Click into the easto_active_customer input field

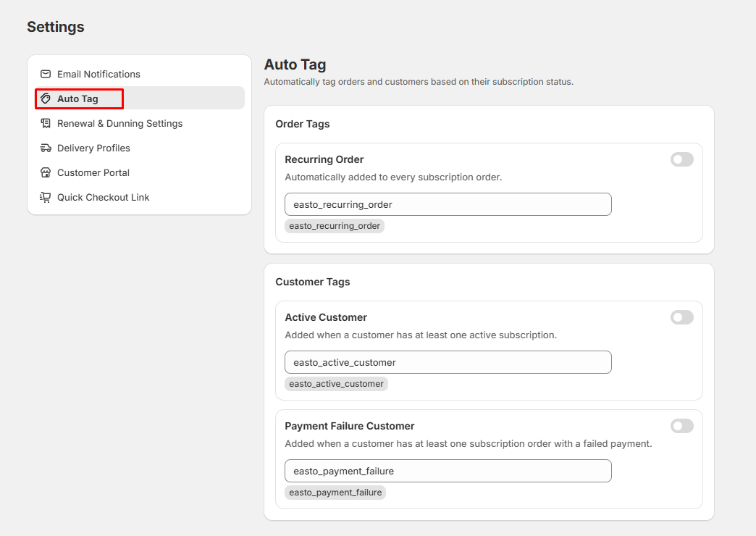448,362
